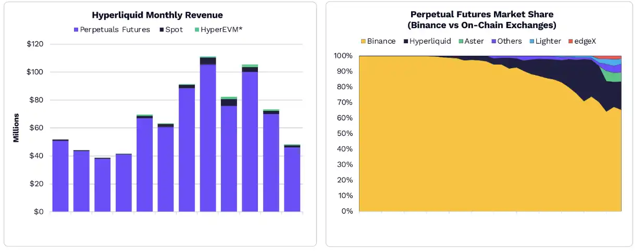Click the HyperEVM green legend swatch
Viewport: 644px width, 252px height.
point(196,30)
